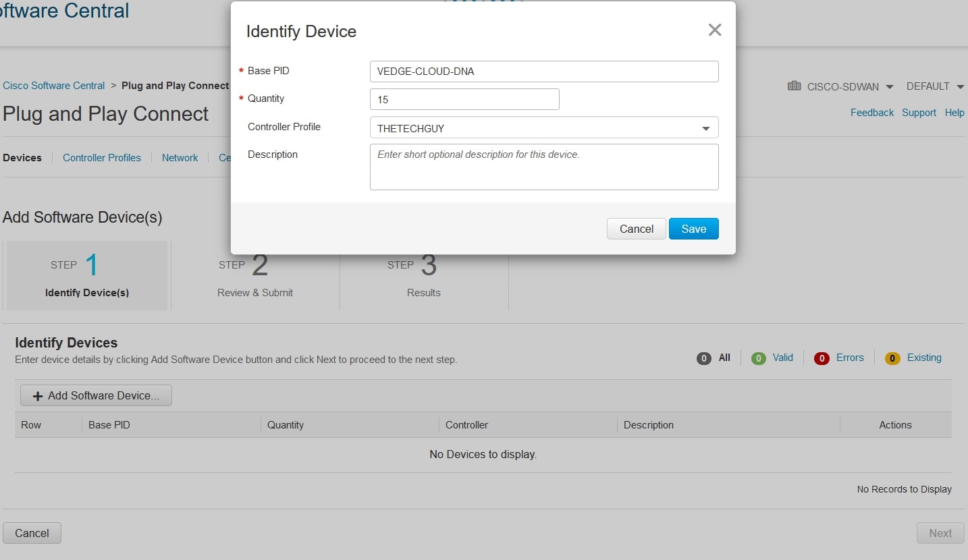Select Step 1 Identify Device(s)
This screenshot has width=968, height=560.
pos(87,275)
